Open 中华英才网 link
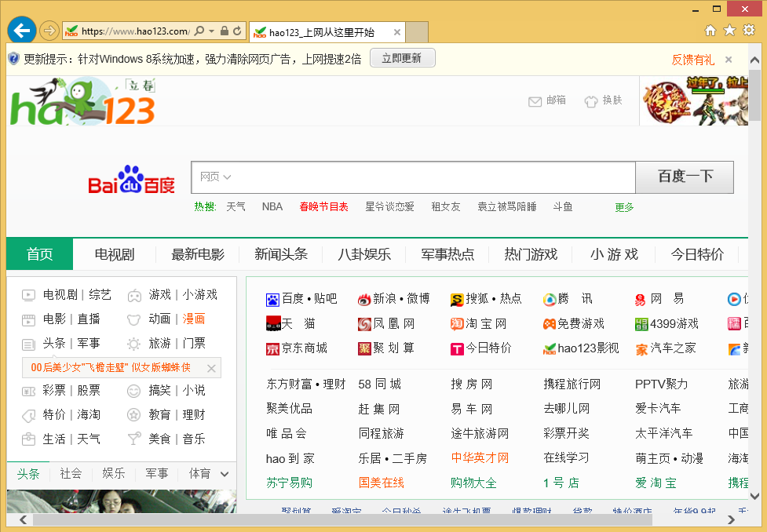The width and height of the screenshot is (767, 532). coord(480,458)
